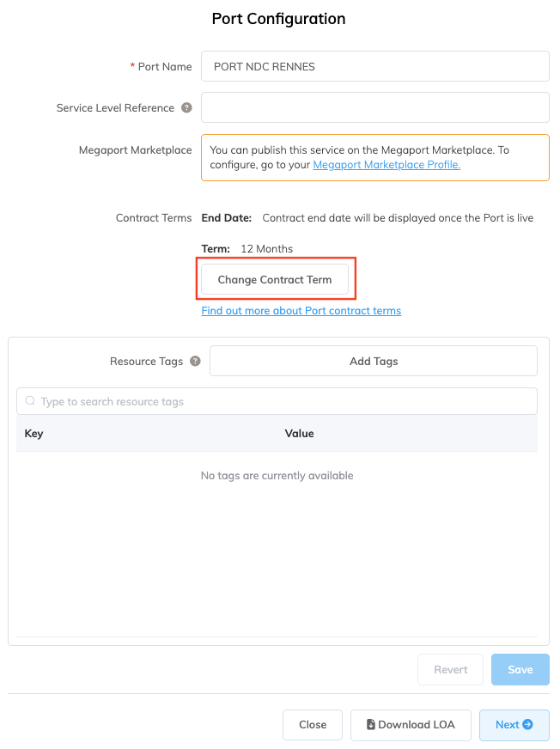Click the 'No tags are currently available' message
The height and width of the screenshot is (749, 560).
point(277,476)
